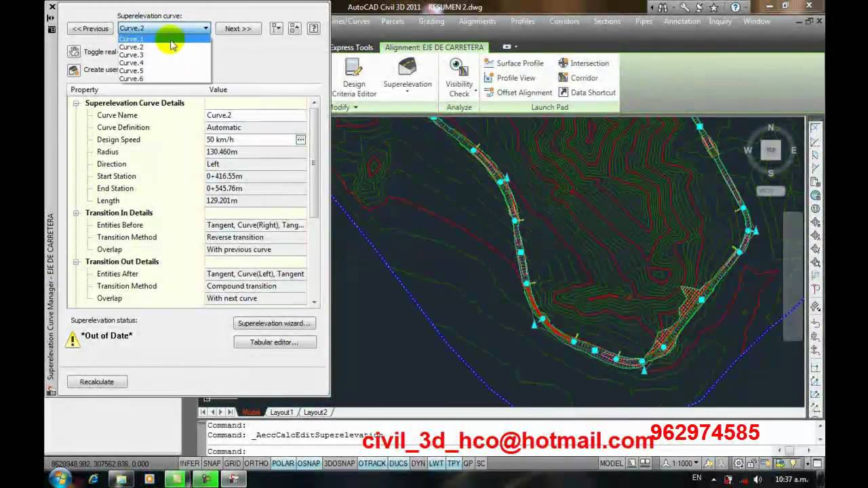Click the Transition Method Reverse transition value
This screenshot has width=868, height=488.
[x=256, y=237]
